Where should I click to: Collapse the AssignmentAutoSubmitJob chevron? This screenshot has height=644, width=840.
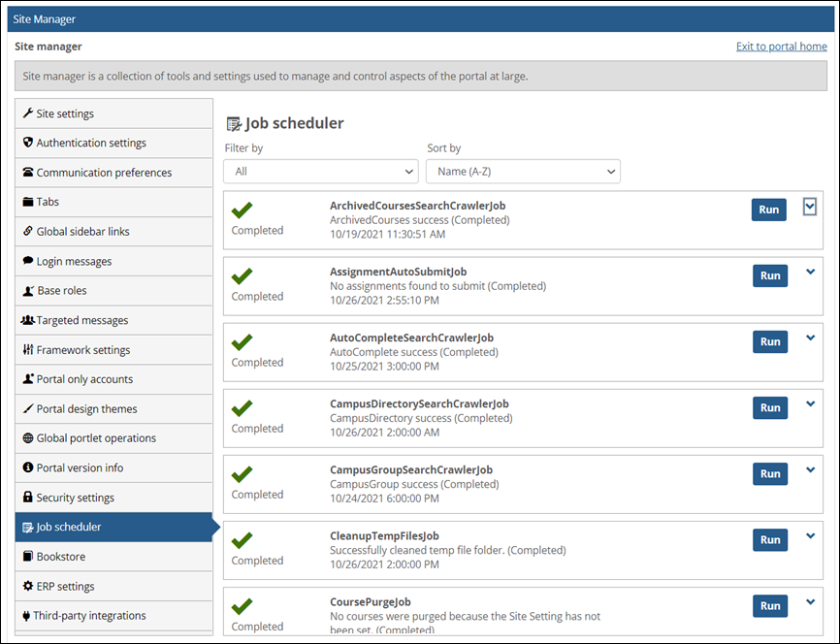810,275
